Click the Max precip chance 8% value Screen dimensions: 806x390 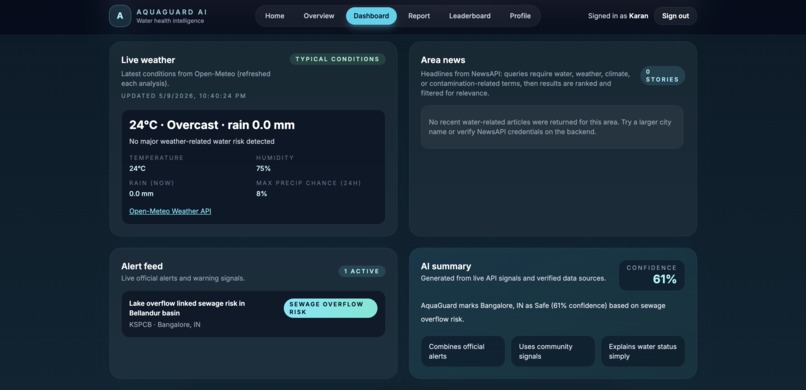click(262, 194)
